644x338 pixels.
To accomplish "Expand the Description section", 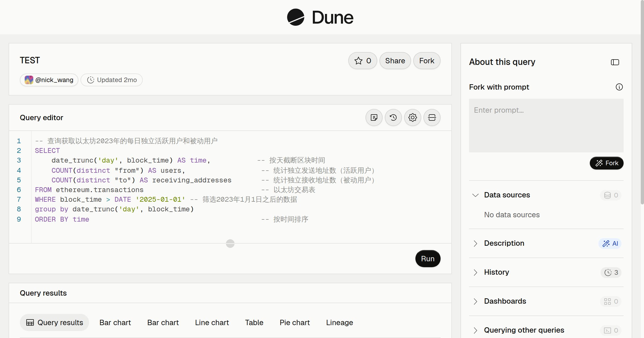I will pos(475,243).
